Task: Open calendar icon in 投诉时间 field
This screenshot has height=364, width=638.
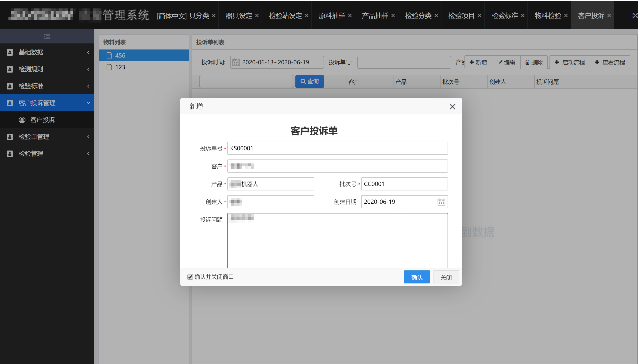Action: point(236,62)
